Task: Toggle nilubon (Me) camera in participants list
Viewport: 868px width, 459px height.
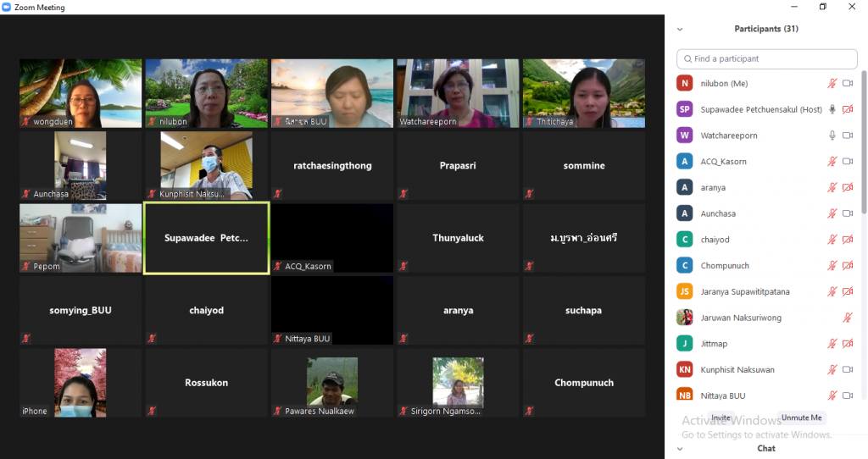Action: [847, 83]
